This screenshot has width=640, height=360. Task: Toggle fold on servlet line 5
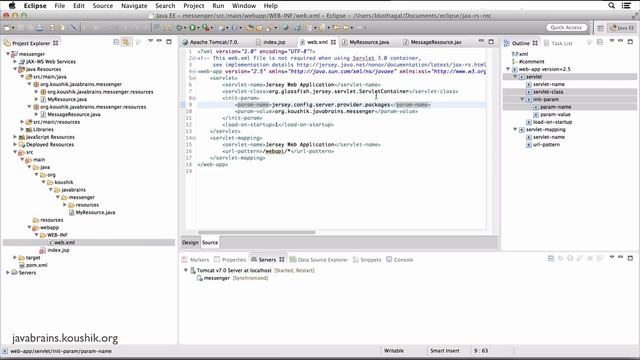194,78
